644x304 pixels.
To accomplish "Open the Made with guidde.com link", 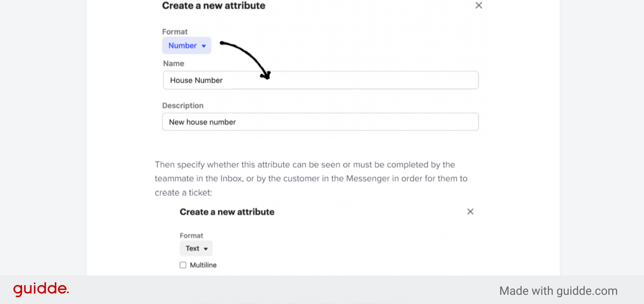I will coord(559,291).
